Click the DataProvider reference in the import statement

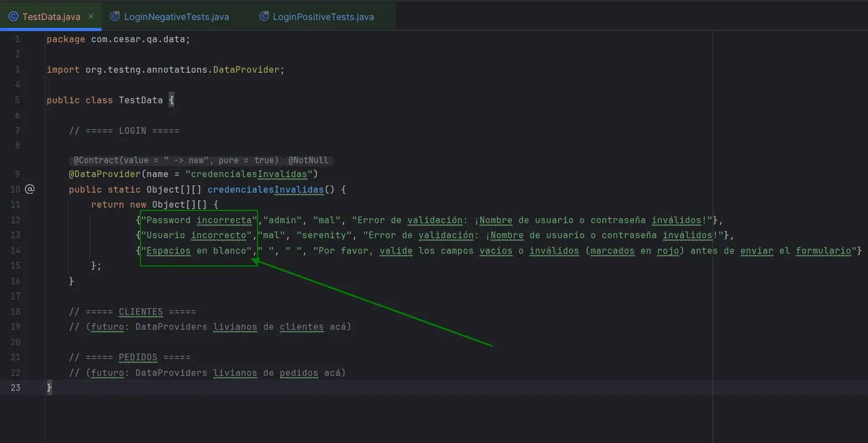(246, 69)
